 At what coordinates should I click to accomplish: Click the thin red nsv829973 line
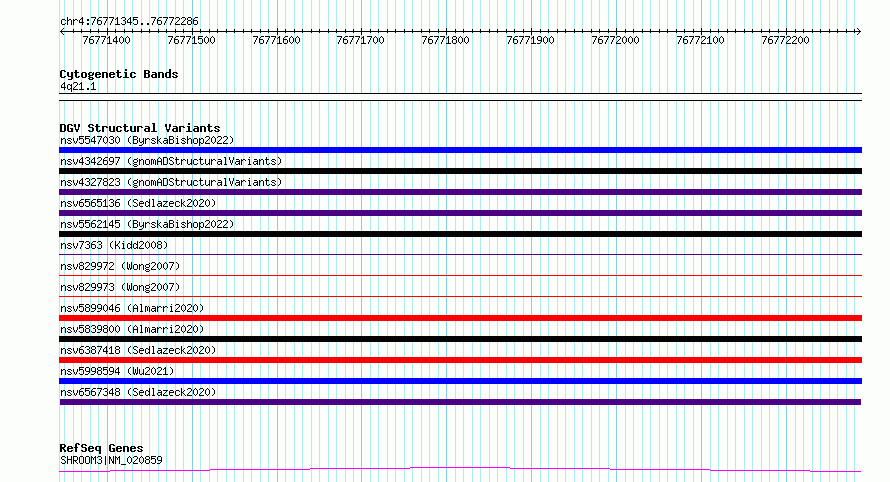[x=460, y=296]
